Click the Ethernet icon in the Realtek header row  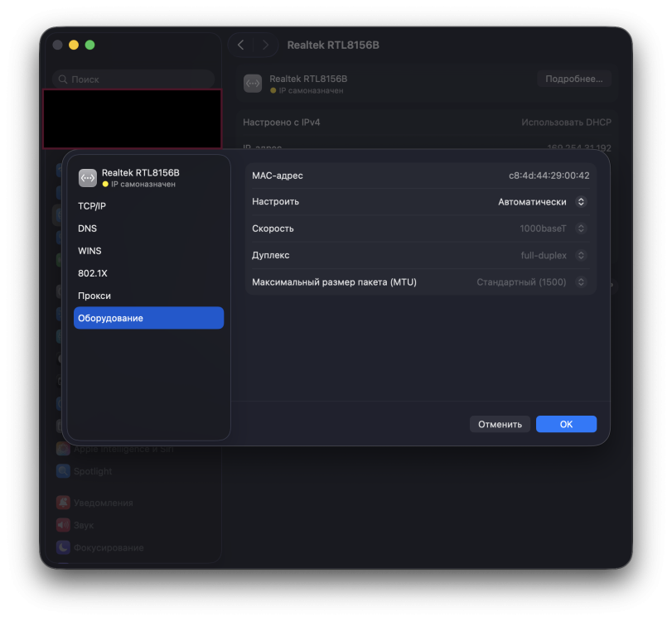[253, 84]
